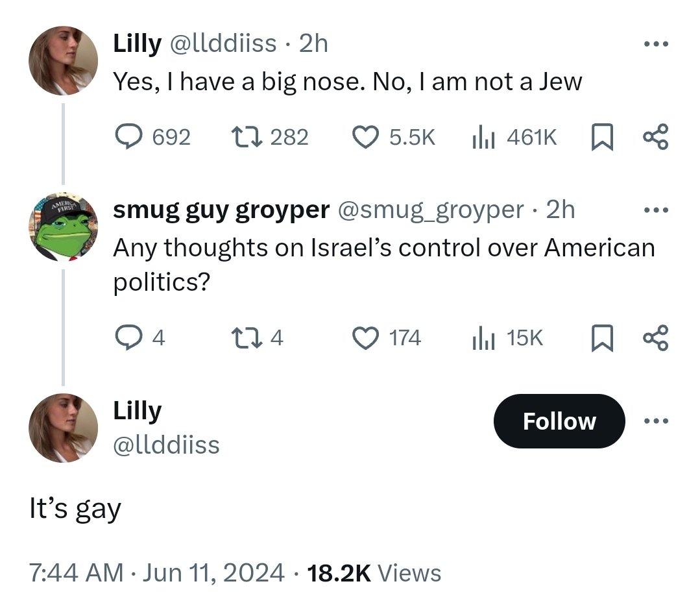Open view stats showing 15K views
The image size is (700, 612).
point(483,337)
